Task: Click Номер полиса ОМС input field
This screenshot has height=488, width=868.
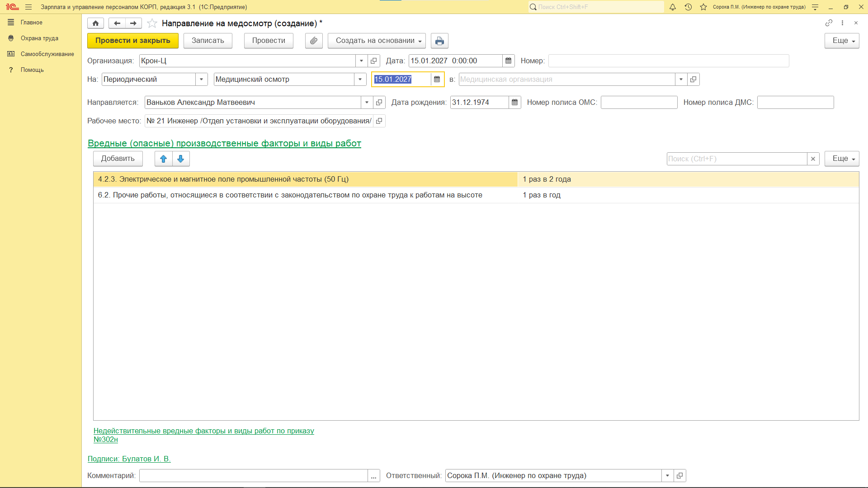Action: (638, 103)
